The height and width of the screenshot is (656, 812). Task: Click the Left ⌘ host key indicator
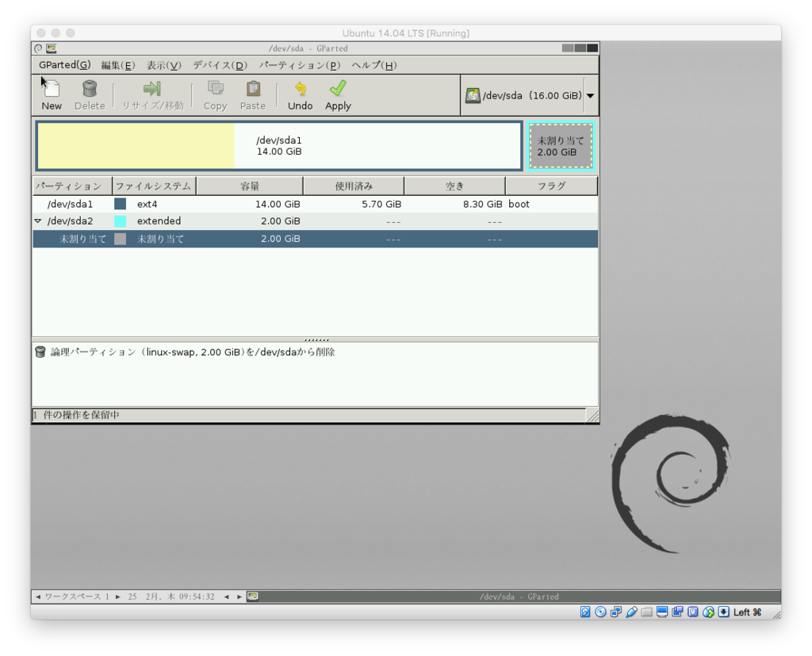point(747,612)
